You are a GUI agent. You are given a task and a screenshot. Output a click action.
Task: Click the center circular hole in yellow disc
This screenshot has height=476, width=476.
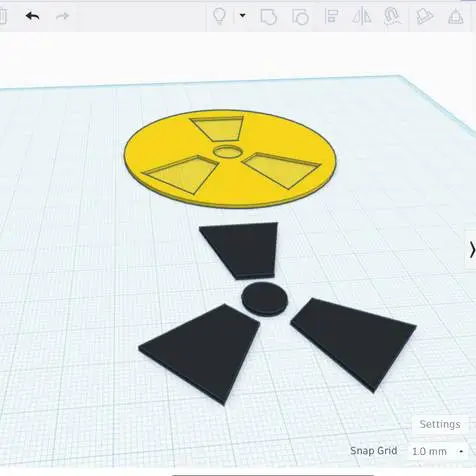click(x=228, y=152)
